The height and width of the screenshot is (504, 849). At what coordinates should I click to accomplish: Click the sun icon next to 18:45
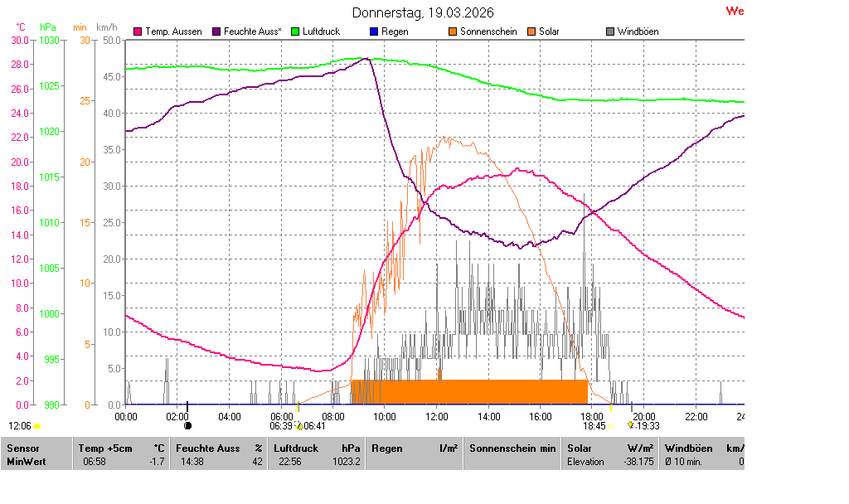pos(611,426)
